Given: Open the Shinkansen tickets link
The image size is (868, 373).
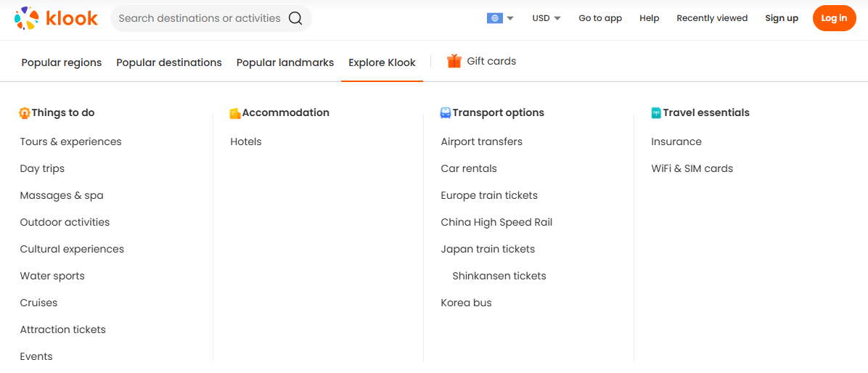Looking at the screenshot, I should [x=499, y=276].
